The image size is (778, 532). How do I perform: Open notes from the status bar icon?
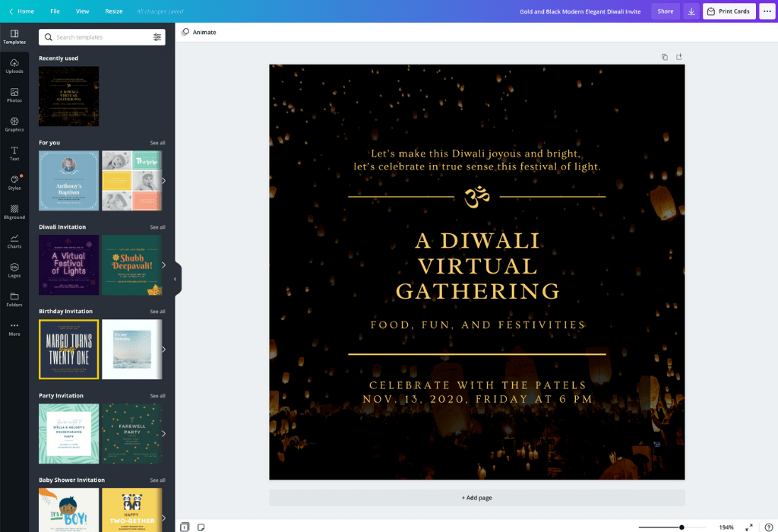point(201,526)
